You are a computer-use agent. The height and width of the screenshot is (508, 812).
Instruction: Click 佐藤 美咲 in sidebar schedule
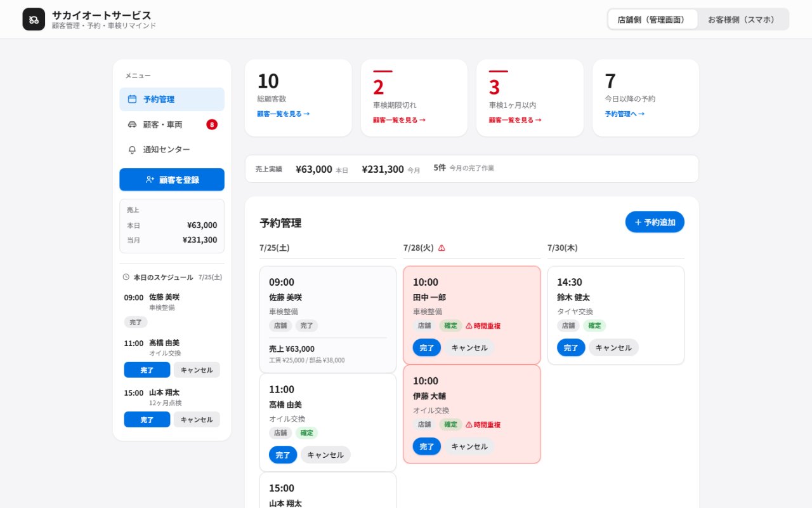coord(164,297)
